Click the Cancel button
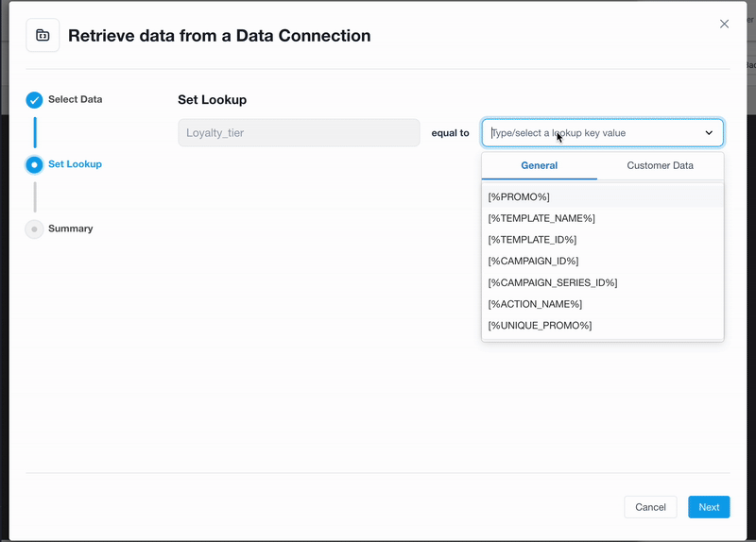 (x=650, y=507)
